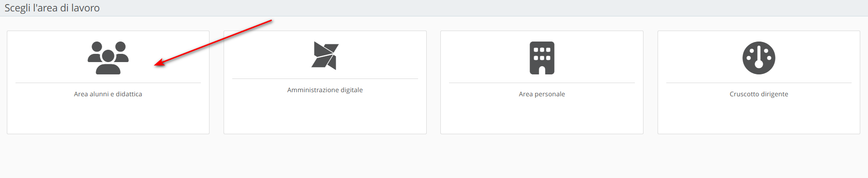
Task: Click empty space below Area alunni e didattica
Action: coord(108,116)
